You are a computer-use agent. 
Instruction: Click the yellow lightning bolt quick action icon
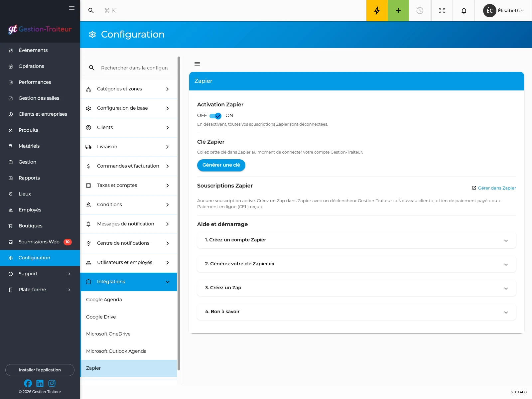click(x=377, y=11)
